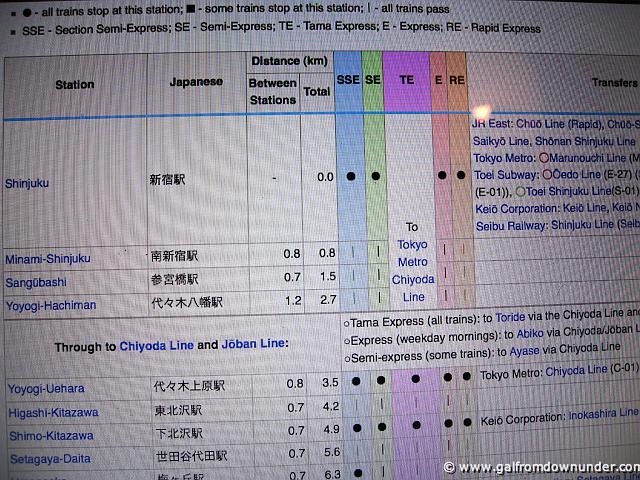This screenshot has height=480, width=640.
Task: Click the total distance 0.0 for Shinjuku
Action: 325,177
